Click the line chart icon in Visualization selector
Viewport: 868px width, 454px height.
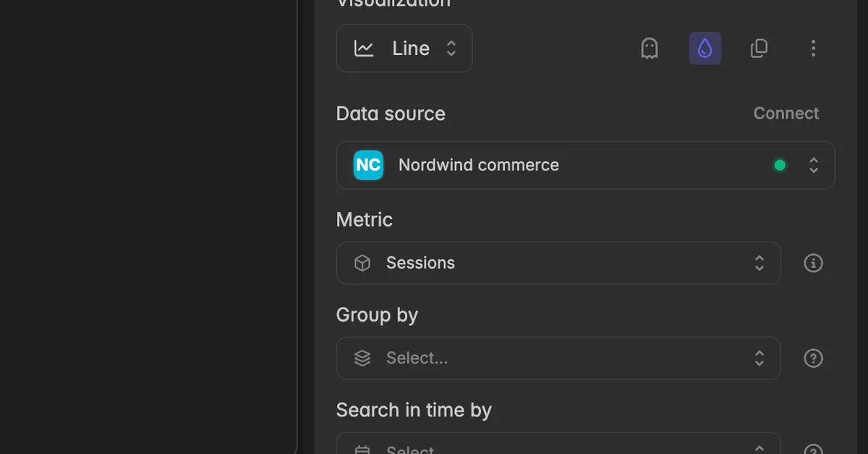pos(364,49)
